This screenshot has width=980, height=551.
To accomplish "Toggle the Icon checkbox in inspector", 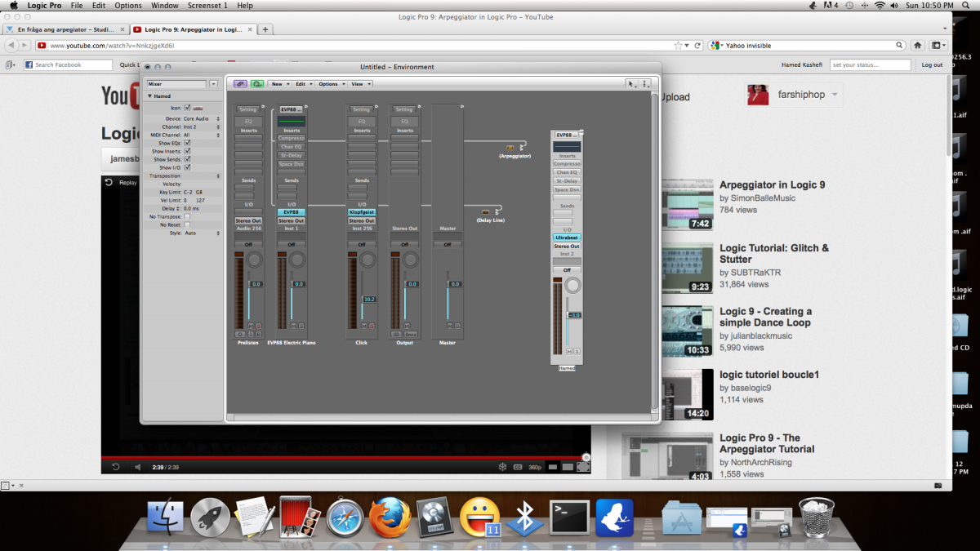I will coord(187,108).
